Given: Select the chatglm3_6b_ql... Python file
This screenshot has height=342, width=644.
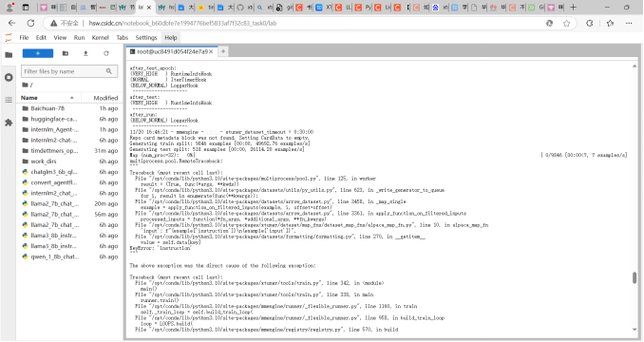Looking at the screenshot, I should coord(69,172).
